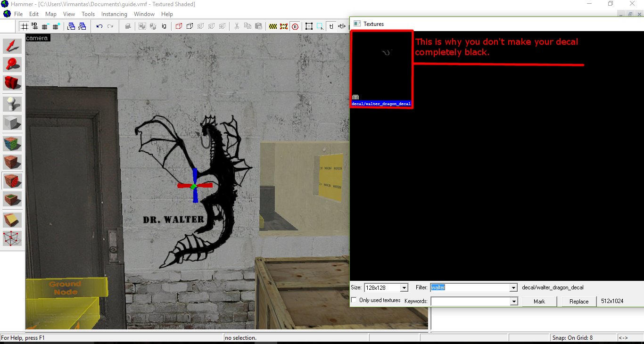Screen dimensions: 644x344
Task: Select the Apply Decals tool
Action: tap(13, 181)
